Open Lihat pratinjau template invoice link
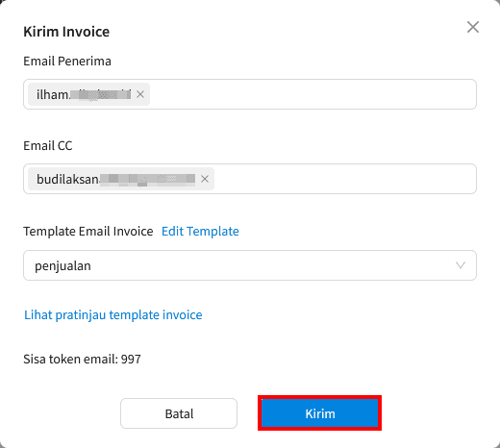The image size is (500, 448). tap(113, 314)
